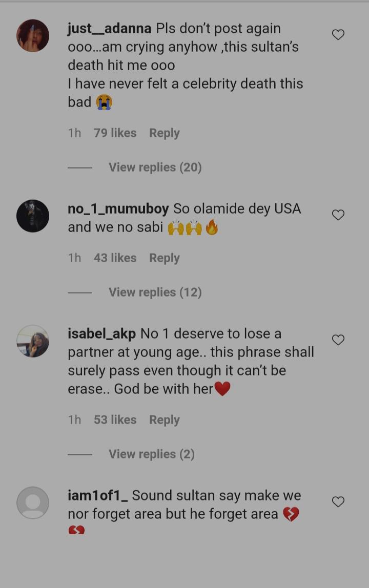Open the no_1_mumuboy username link
369x588 pixels.
click(118, 209)
